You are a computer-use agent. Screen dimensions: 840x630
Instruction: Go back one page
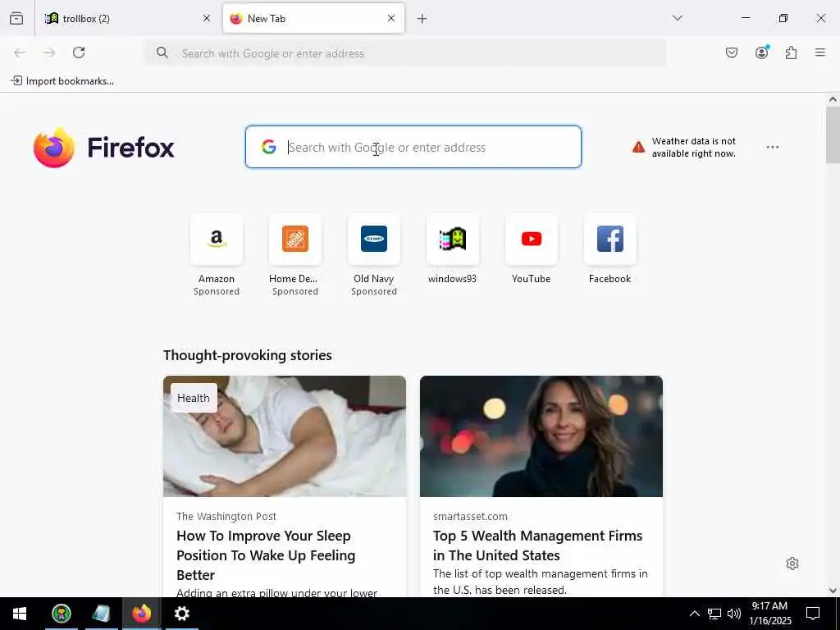(20, 52)
